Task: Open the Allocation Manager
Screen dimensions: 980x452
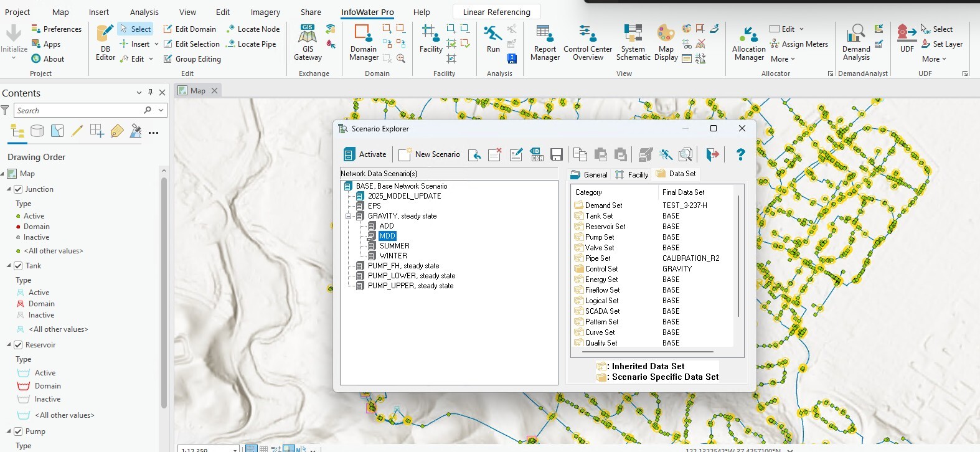Action: [x=748, y=44]
